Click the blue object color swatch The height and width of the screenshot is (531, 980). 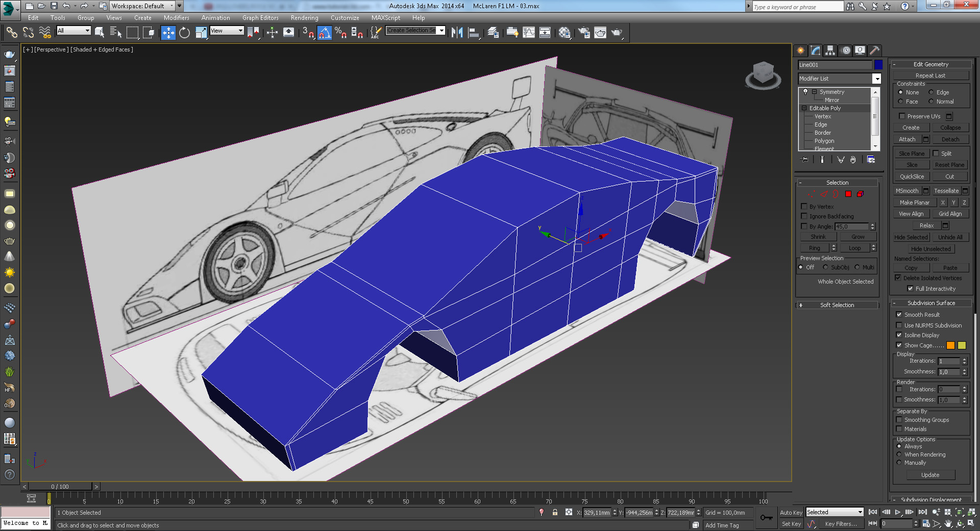878,65
